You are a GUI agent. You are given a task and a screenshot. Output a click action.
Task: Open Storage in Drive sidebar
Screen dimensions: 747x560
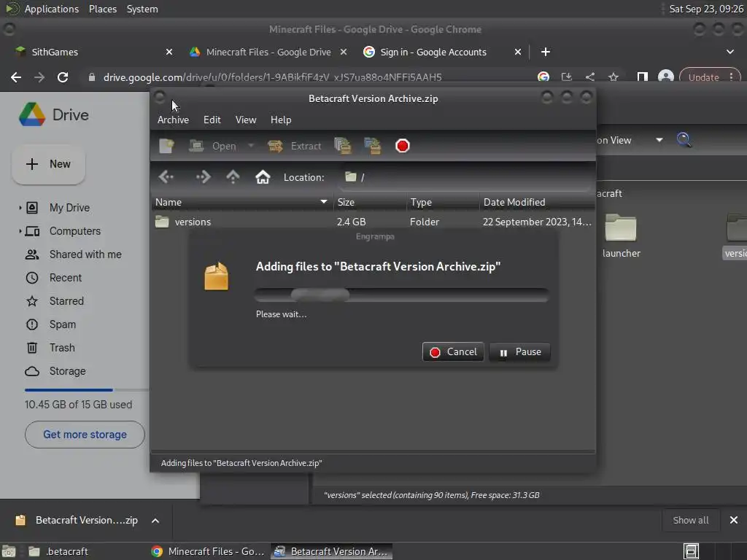67,371
